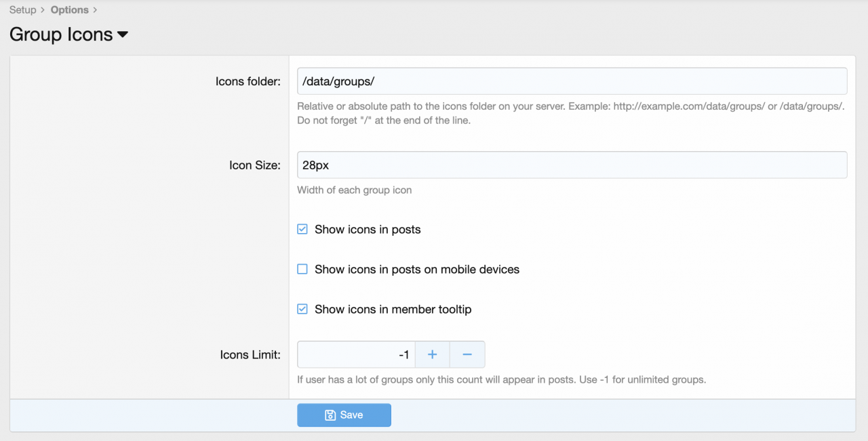Disable the Show icons in member tooltip checkbox
Screen dimensions: 868x441
302,310
